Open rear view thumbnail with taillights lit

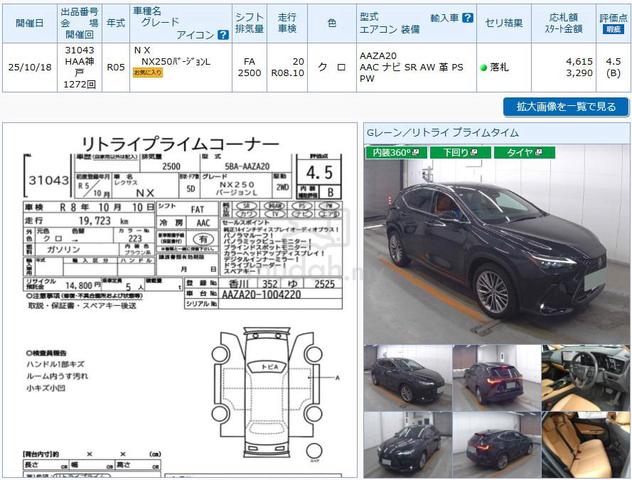coord(497,378)
